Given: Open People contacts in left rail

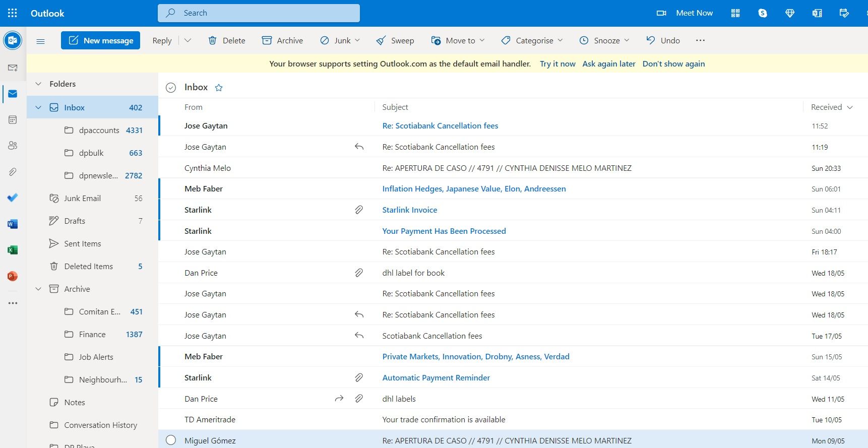Looking at the screenshot, I should (13, 146).
